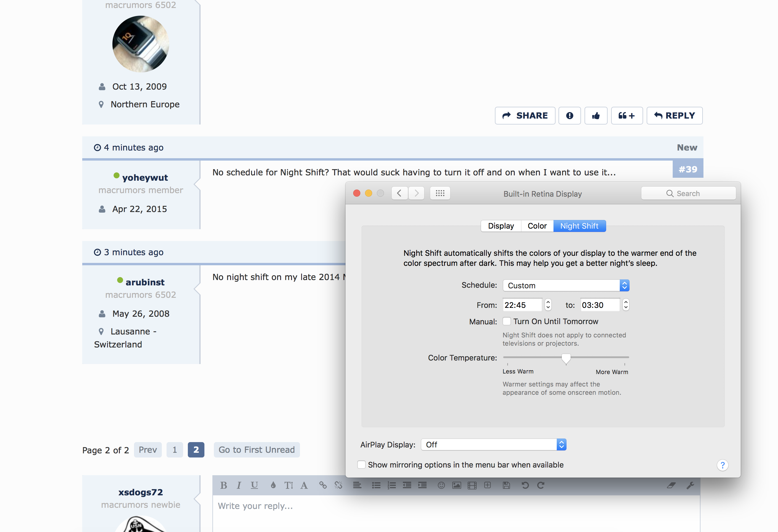Enable Turn On Until Tomorrow checkbox
Image resolution: width=778 pixels, height=532 pixels.
click(507, 321)
